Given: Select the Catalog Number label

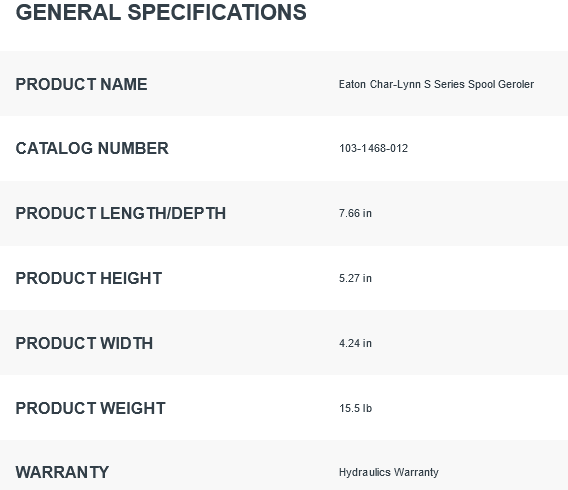Looking at the screenshot, I should coord(92,148).
